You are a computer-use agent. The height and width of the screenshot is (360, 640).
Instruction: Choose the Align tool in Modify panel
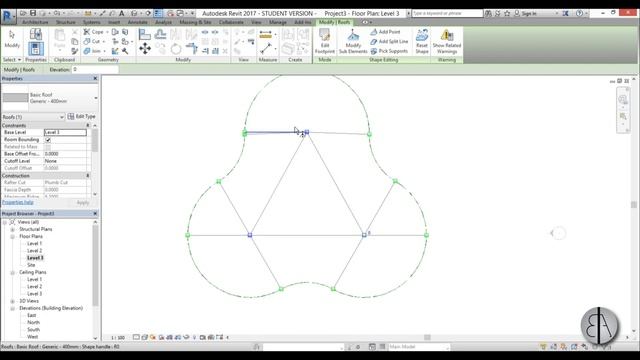tap(145, 34)
